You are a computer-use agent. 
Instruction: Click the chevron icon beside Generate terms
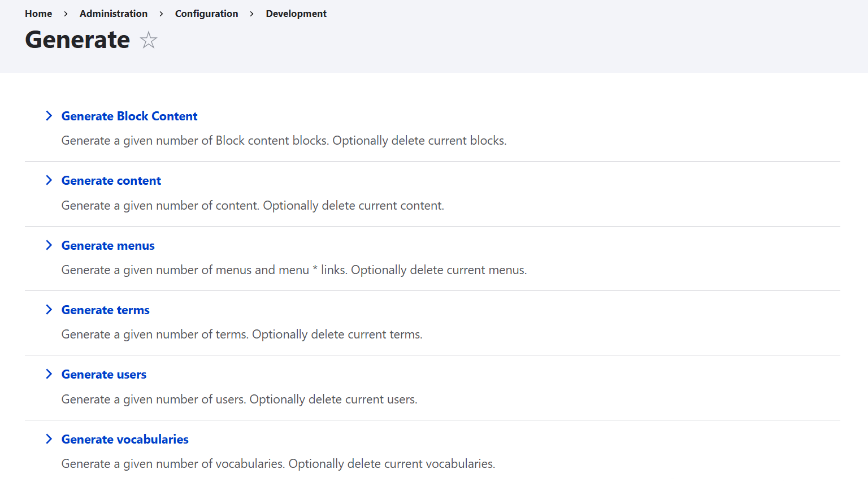[49, 310]
